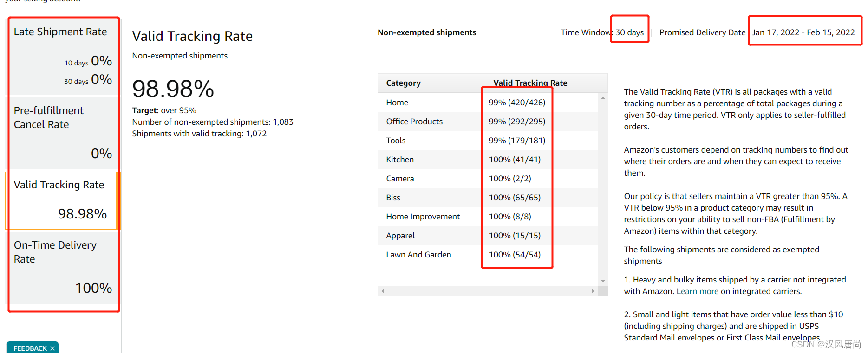Select the Lawn And Garden category row
Image resolution: width=868 pixels, height=353 pixels.
pyautogui.click(x=488, y=254)
